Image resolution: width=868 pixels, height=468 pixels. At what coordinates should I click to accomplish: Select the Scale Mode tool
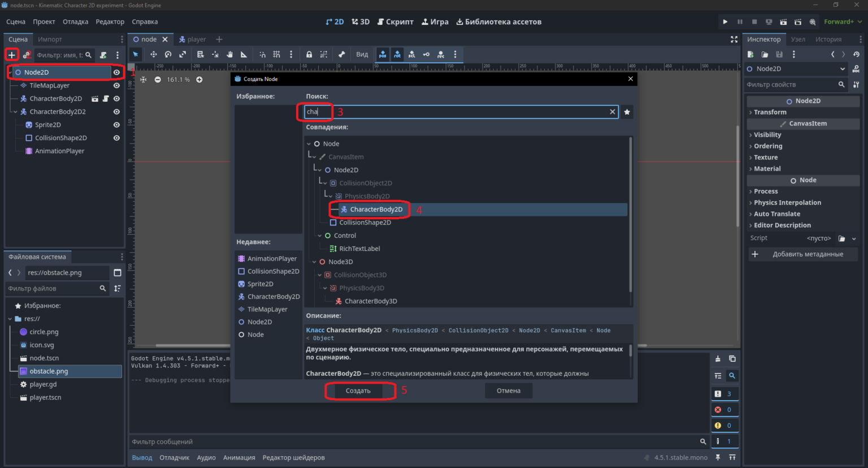coord(183,54)
